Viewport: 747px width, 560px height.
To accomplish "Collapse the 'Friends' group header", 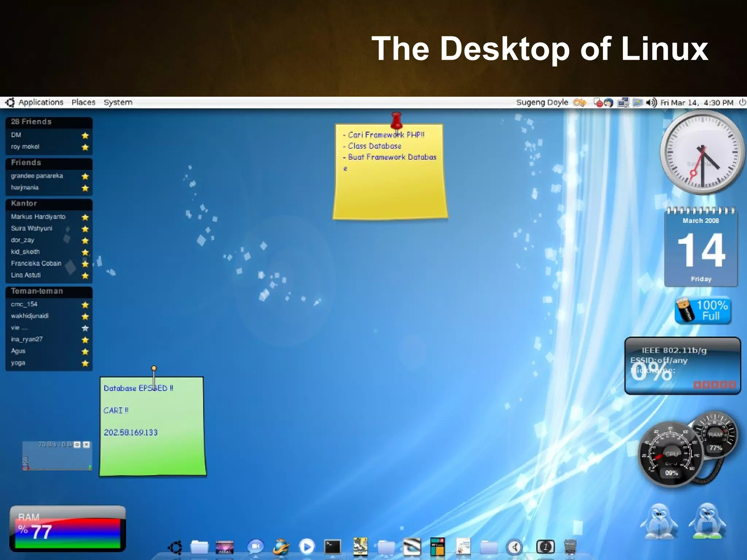I will pyautogui.click(x=49, y=163).
